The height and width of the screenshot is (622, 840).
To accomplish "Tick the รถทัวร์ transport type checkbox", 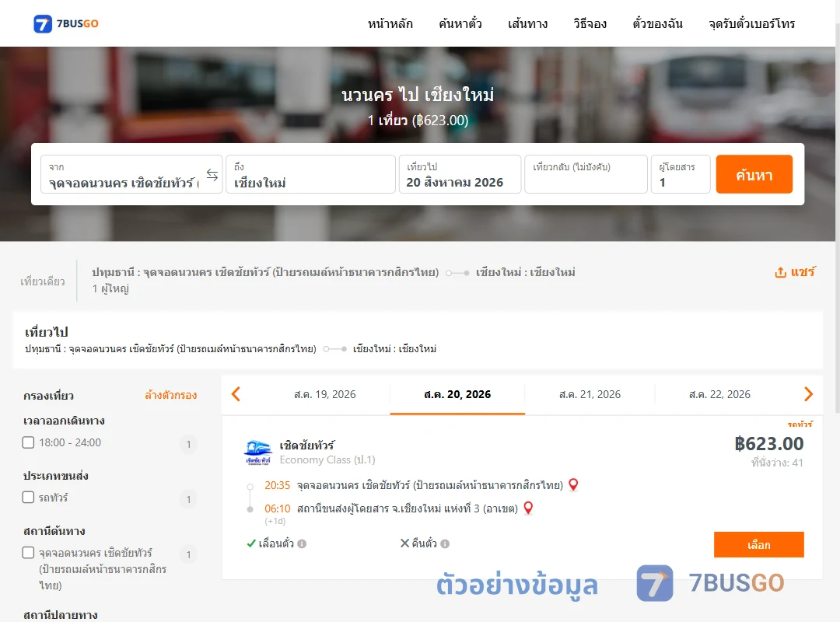I will pyautogui.click(x=29, y=497).
